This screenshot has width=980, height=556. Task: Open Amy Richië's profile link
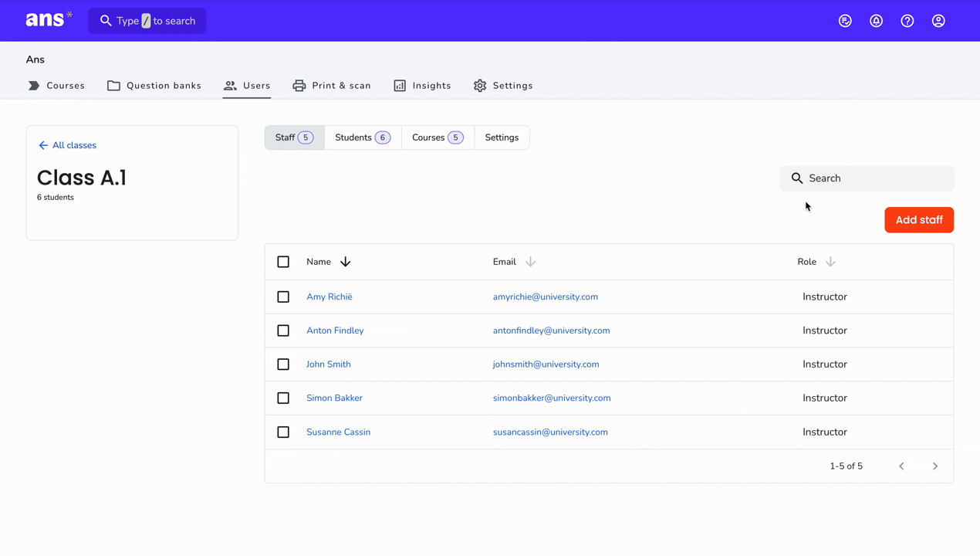click(x=329, y=297)
